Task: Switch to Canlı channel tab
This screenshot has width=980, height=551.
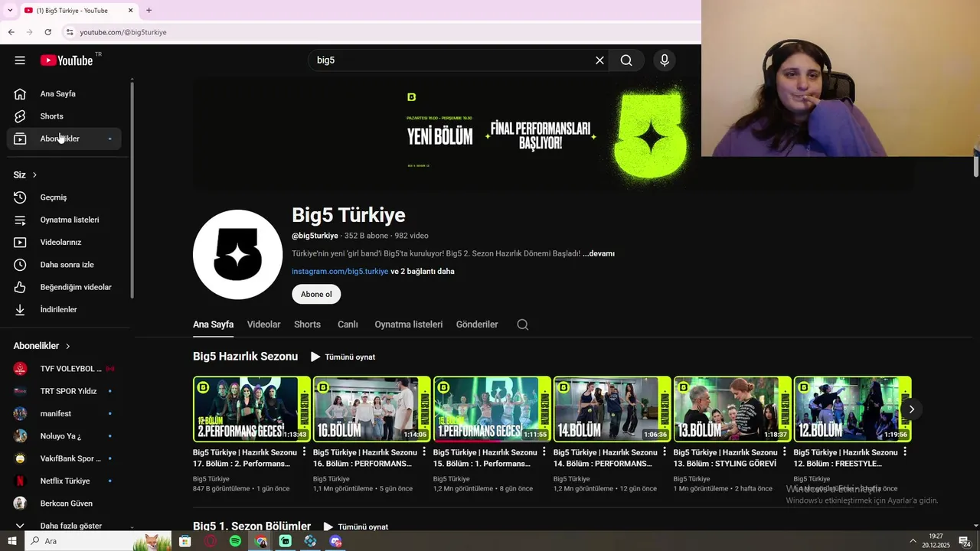Action: point(348,324)
